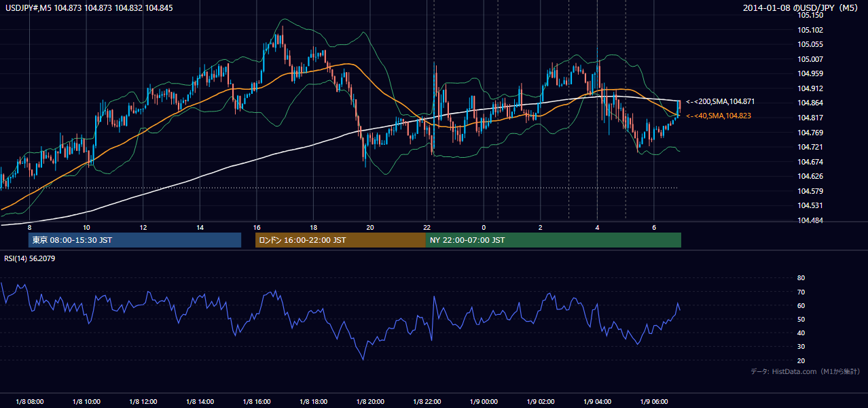Click the bottom time label 1/9 04:00
Viewport: 868px width, 408px height.
(597, 402)
